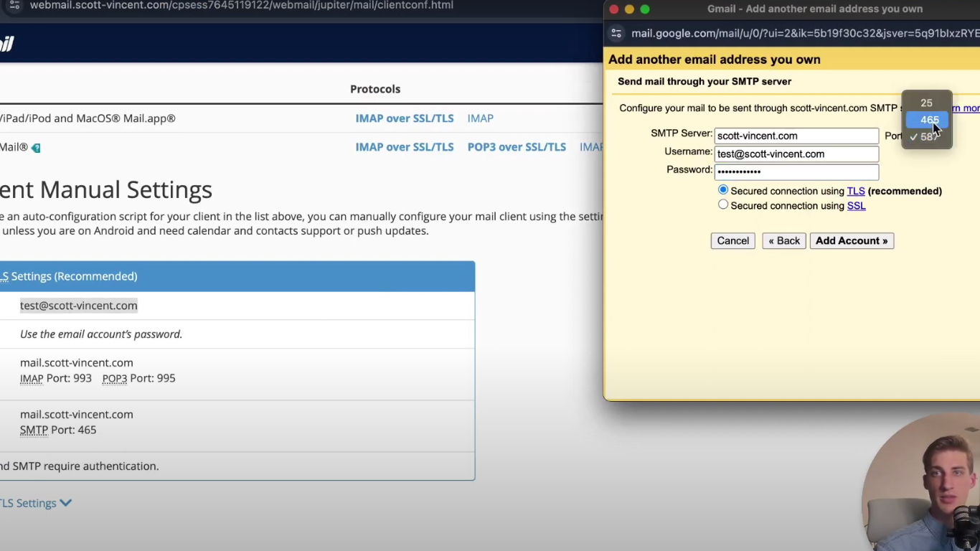Viewport: 980px width, 551px height.
Task: Click the Gmail popup URL address bar
Action: (804, 34)
